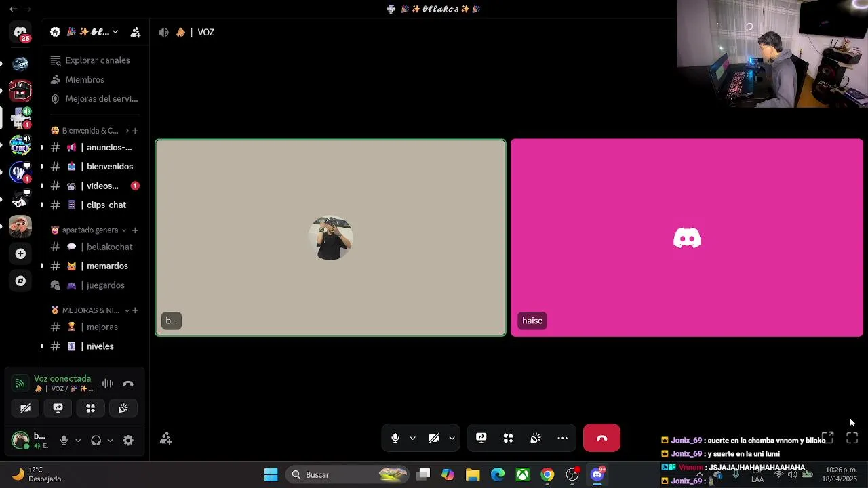Open camera options arrow in call bar
Image resolution: width=868 pixels, height=488 pixels.
point(452,438)
